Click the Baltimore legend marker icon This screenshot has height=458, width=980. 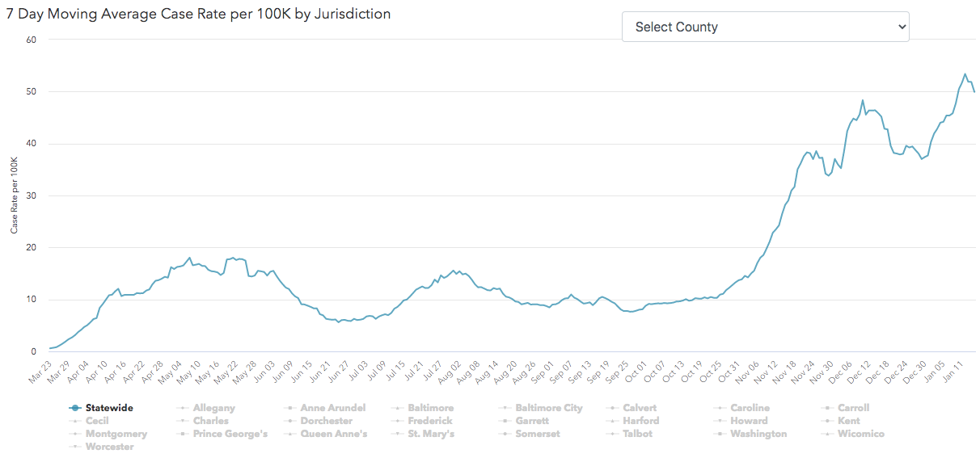398,408
